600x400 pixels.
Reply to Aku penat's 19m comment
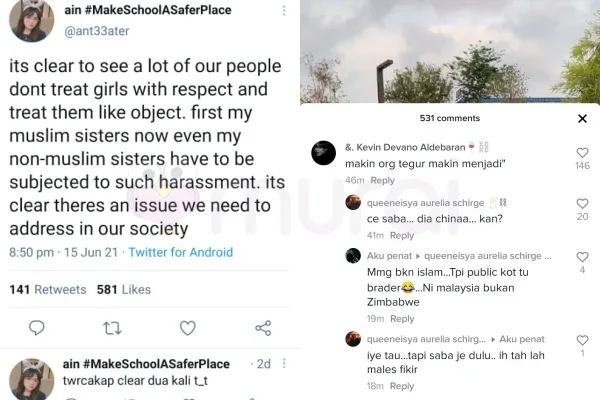(x=401, y=318)
